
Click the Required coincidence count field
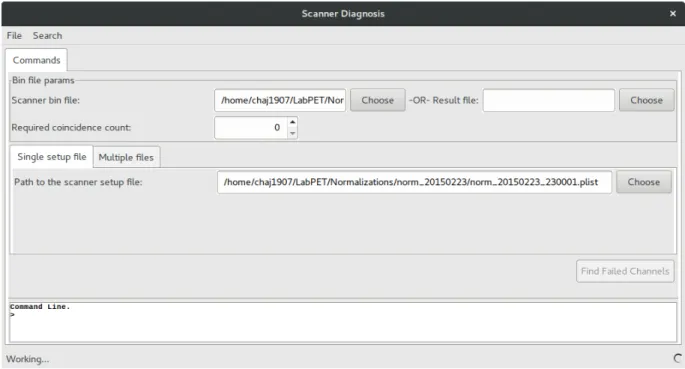coord(251,128)
